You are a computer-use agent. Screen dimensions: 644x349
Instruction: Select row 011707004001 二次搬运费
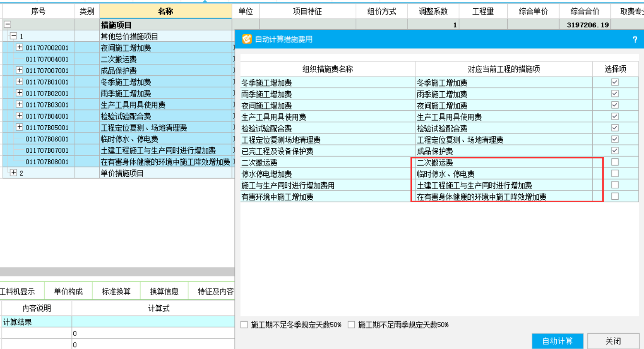(x=117, y=59)
